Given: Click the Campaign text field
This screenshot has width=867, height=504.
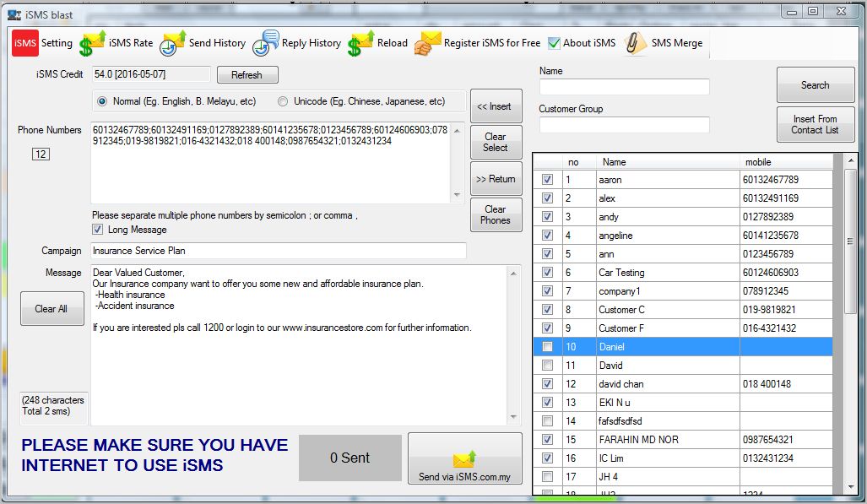Looking at the screenshot, I should [278, 251].
